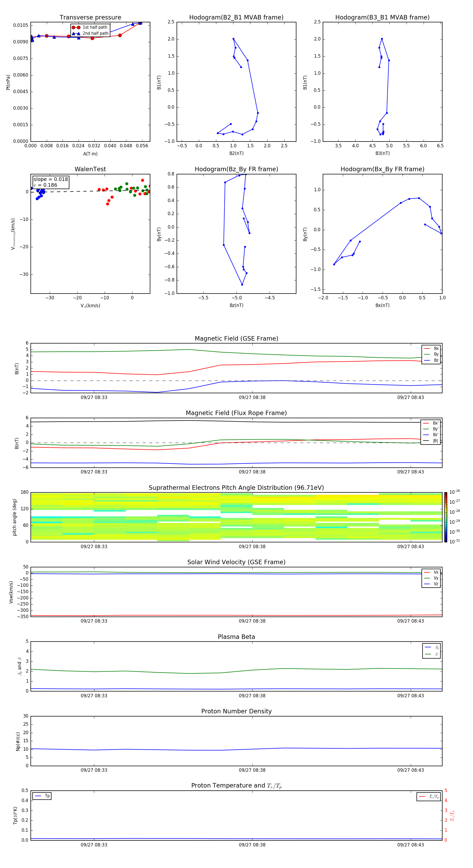Click the 'Hodogram(Bx_By FR frame)' title
The image size is (473, 868).
coord(382,169)
